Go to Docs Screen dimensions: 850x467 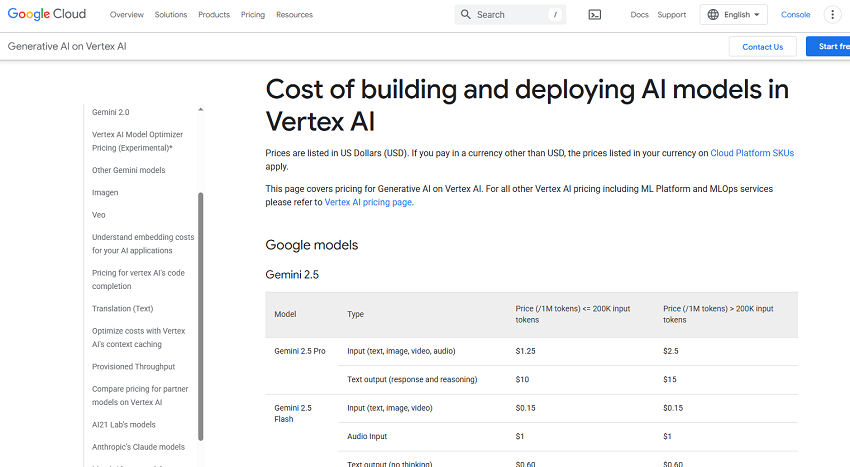[x=640, y=15]
